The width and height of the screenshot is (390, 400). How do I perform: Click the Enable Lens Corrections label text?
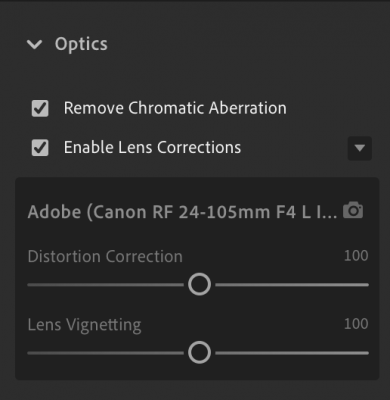coord(152,148)
